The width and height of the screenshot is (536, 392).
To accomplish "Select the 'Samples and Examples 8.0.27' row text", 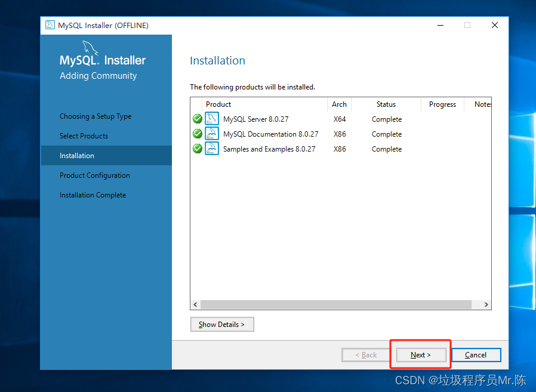I will coord(269,149).
